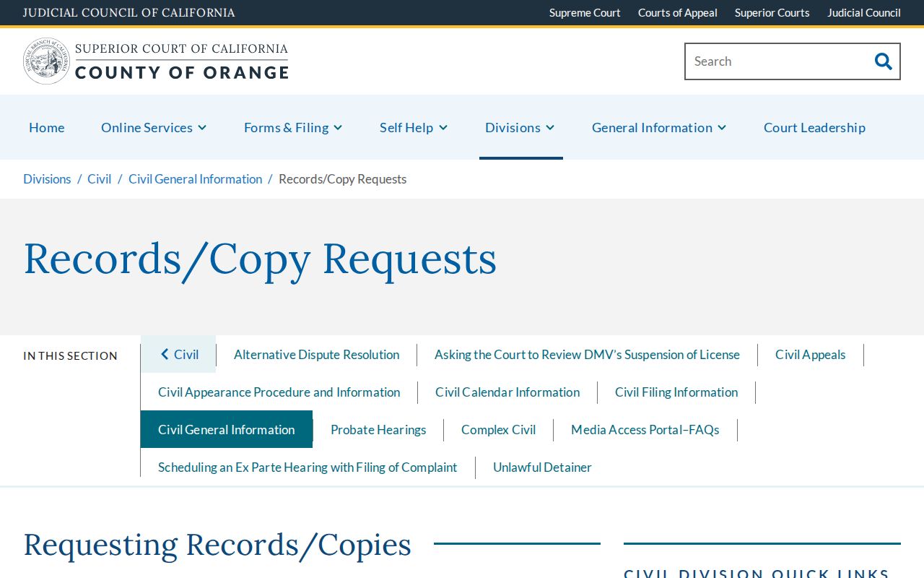The width and height of the screenshot is (924, 578).
Task: Open the Probate Hearings section
Action: pos(378,429)
